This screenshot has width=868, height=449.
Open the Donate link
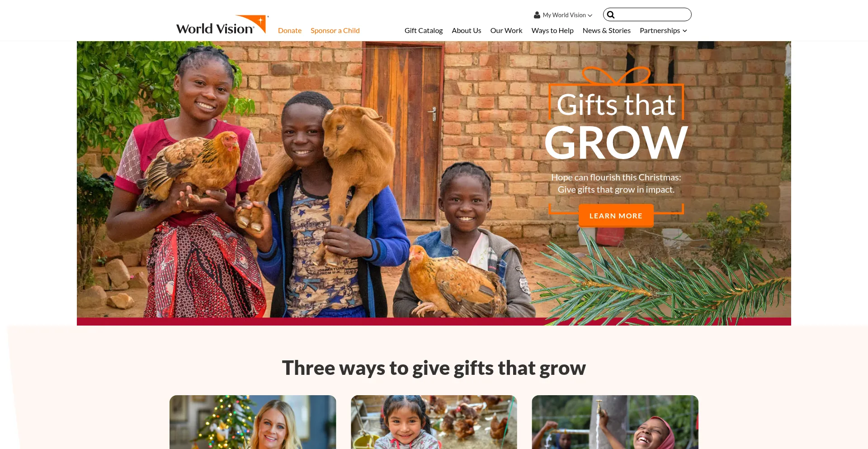click(x=290, y=30)
